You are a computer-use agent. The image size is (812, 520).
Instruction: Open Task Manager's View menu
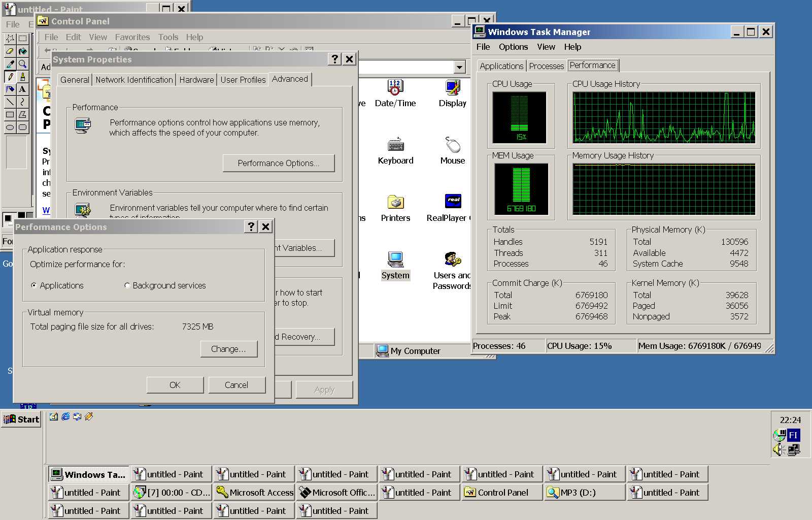546,47
